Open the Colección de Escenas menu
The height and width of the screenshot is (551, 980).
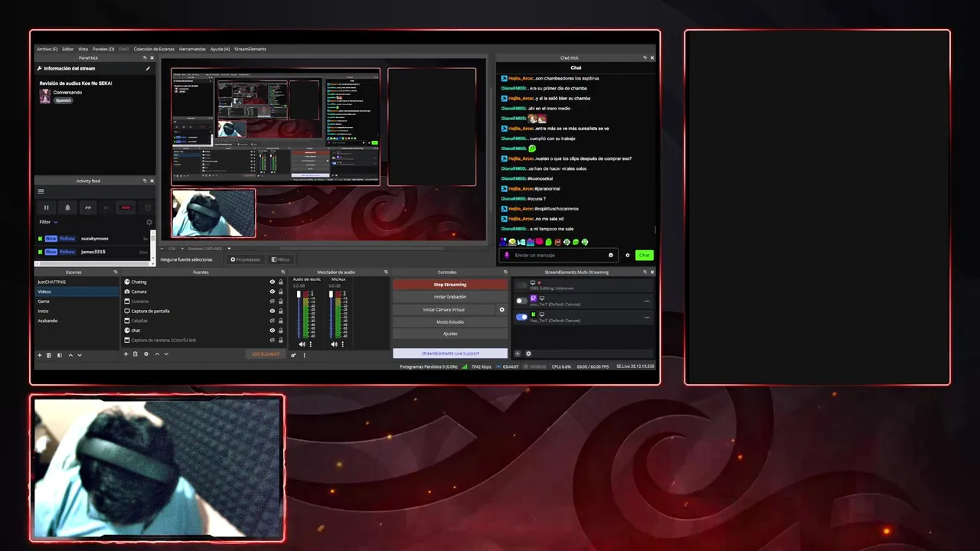(154, 49)
